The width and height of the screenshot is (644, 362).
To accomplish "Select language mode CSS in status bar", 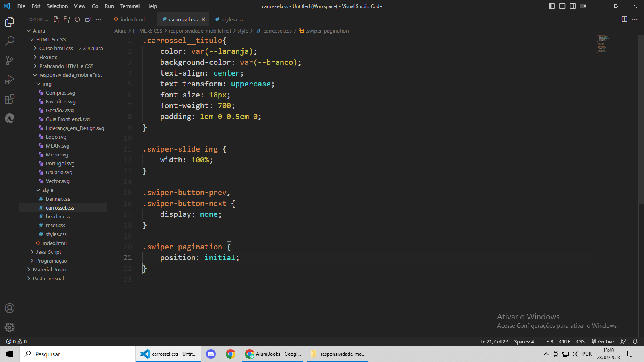I will pos(580,341).
